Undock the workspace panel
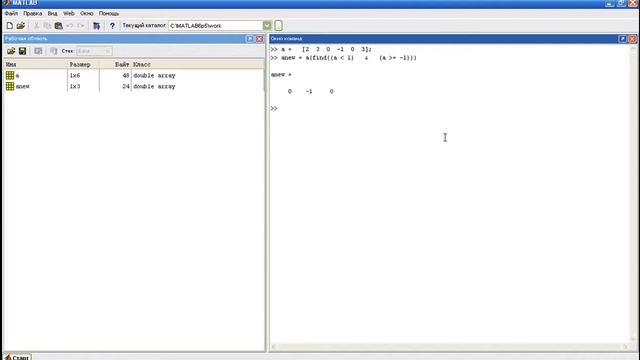The height and width of the screenshot is (360, 640). click(x=250, y=39)
